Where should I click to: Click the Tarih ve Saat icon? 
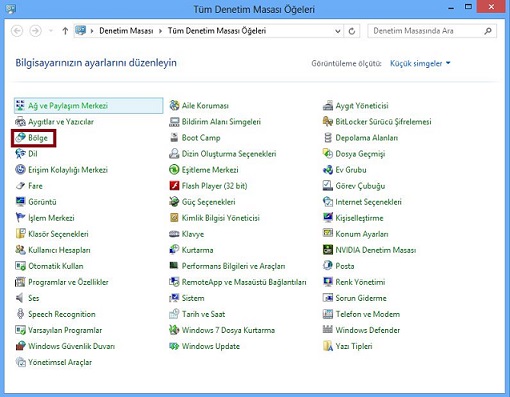174,314
